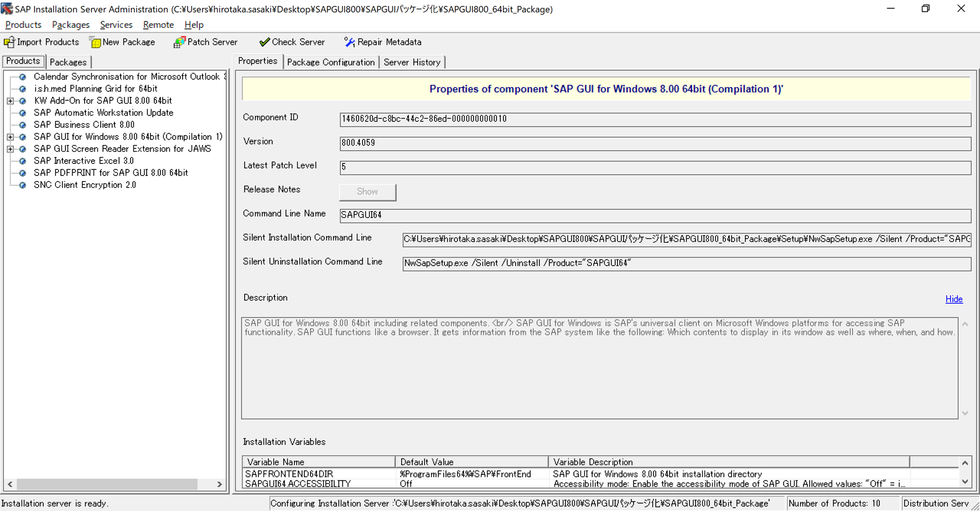Open the Help menu
The width and height of the screenshot is (980, 511).
pyautogui.click(x=194, y=25)
